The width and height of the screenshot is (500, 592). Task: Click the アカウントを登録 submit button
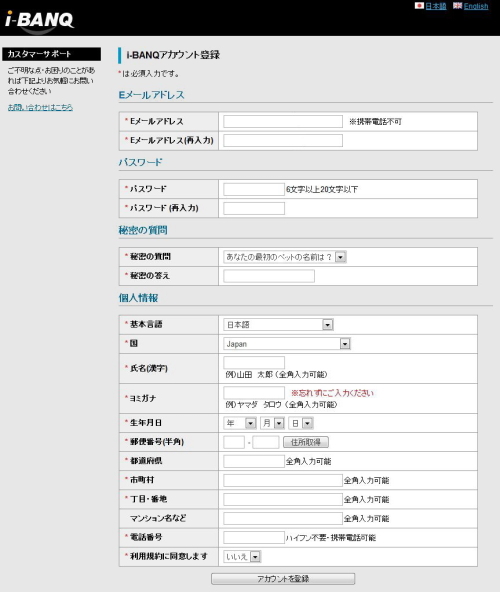pyautogui.click(x=283, y=579)
